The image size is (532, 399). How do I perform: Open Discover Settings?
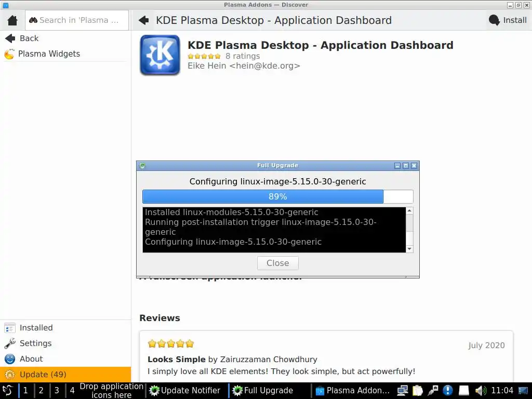point(65,343)
